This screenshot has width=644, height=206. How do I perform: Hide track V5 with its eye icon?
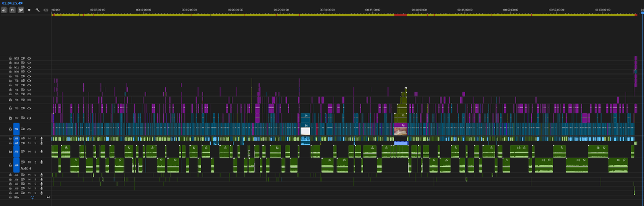tap(29, 94)
